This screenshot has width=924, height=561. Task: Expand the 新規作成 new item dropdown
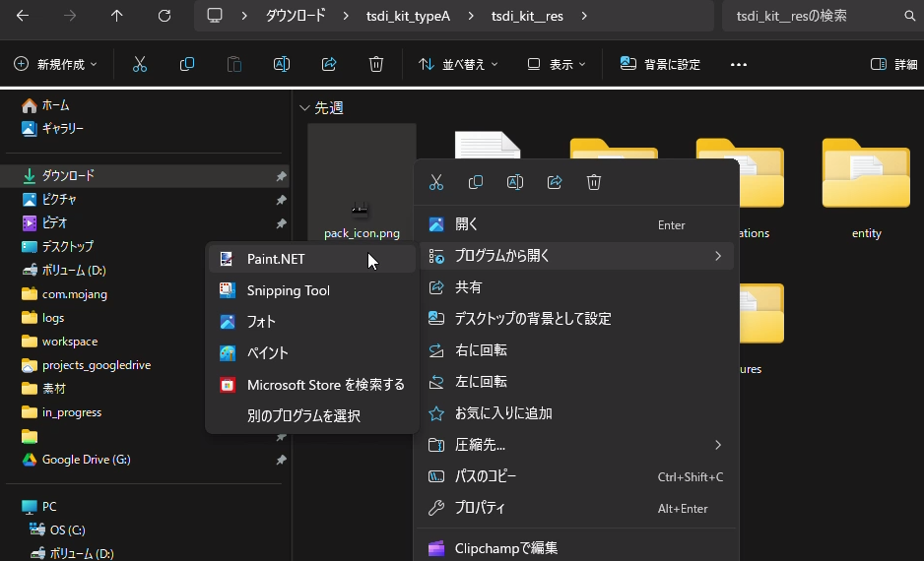click(56, 64)
